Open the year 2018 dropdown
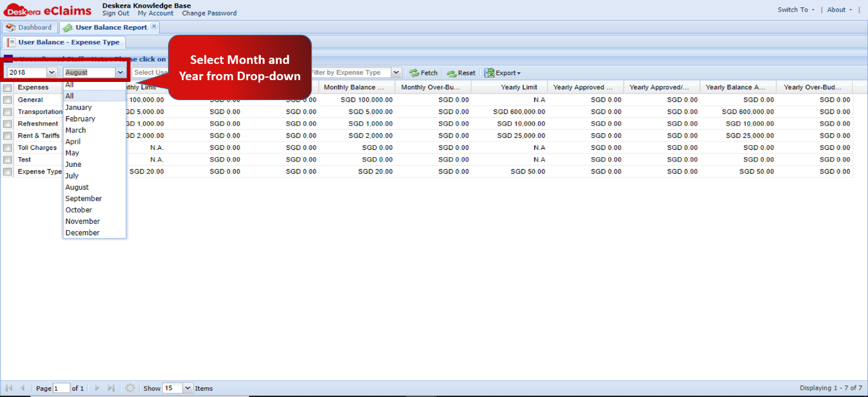Screen dimensions: 868x397 click(x=51, y=72)
